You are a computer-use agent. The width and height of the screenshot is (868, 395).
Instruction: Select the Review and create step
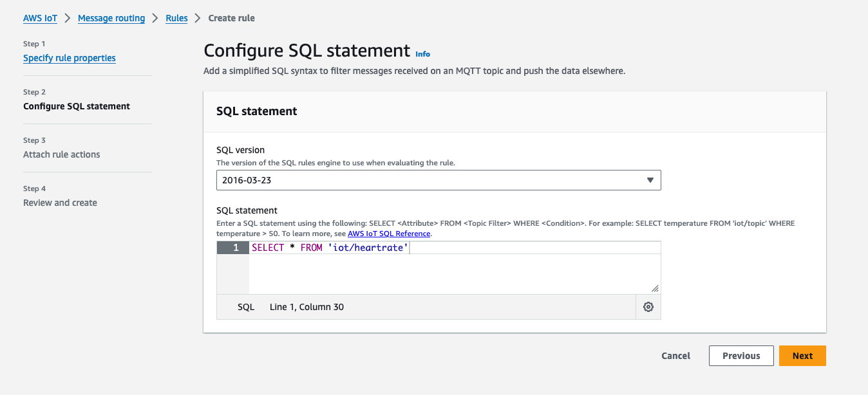pyautogui.click(x=60, y=203)
